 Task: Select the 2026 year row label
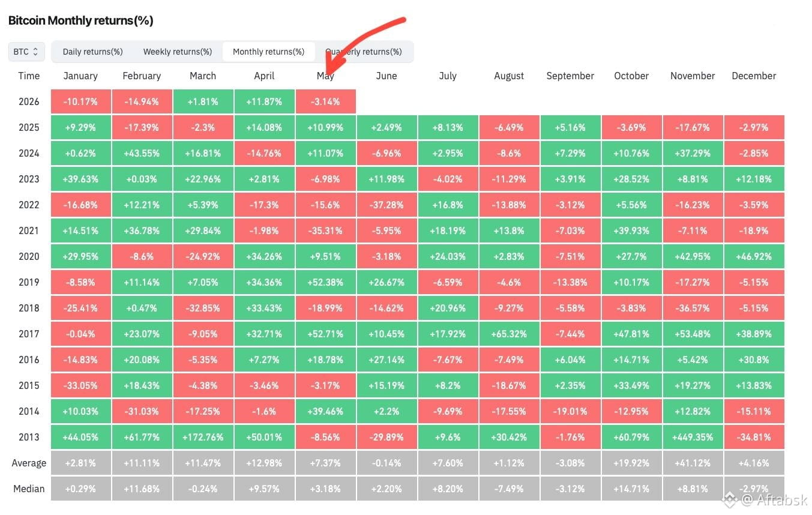point(29,101)
